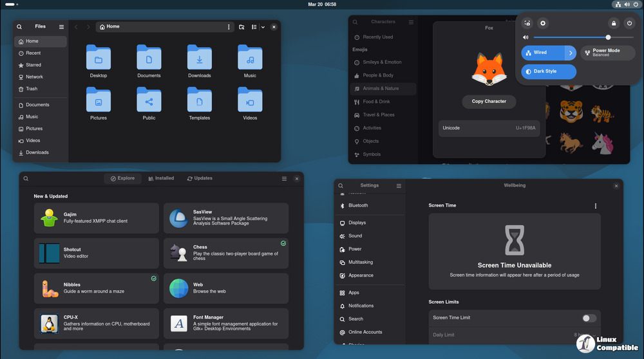The image size is (644, 359).
Task: Open search-everywhere folder icon in Files toolbar
Action: [241, 27]
